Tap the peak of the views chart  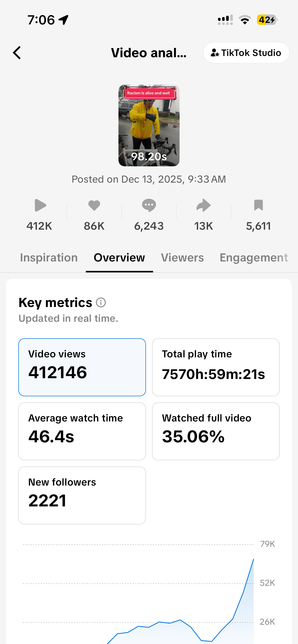pos(253,559)
